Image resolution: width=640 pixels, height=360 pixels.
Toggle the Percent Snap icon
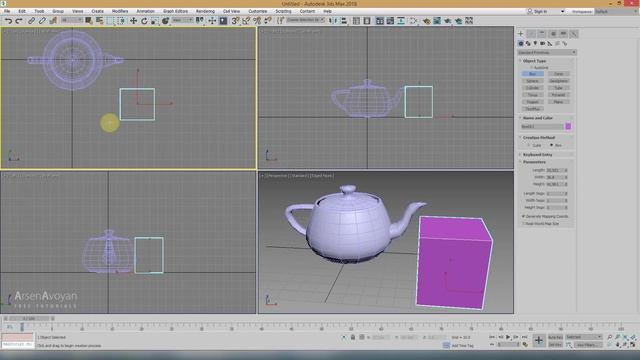(257, 20)
